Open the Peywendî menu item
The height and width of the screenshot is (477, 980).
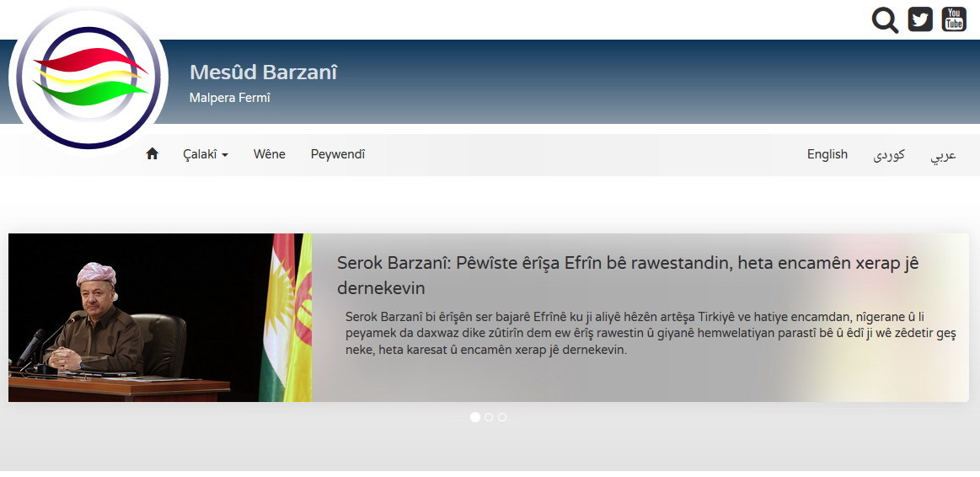(338, 154)
